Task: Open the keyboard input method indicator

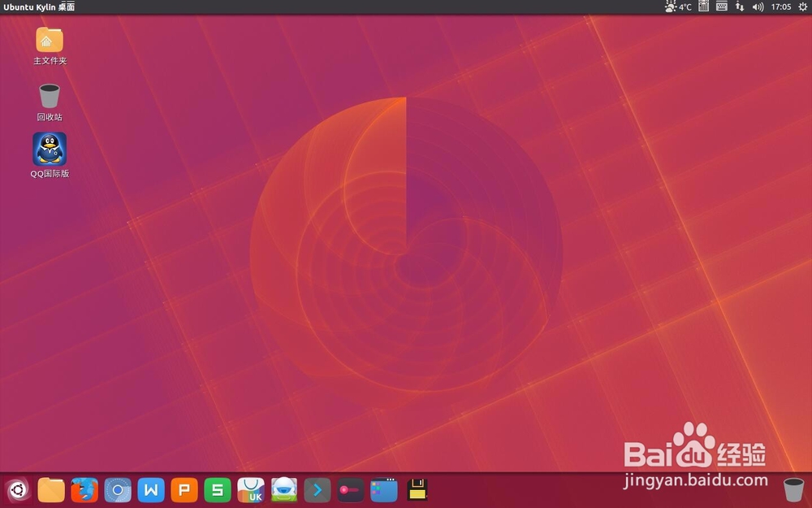Action: pyautogui.click(x=720, y=7)
